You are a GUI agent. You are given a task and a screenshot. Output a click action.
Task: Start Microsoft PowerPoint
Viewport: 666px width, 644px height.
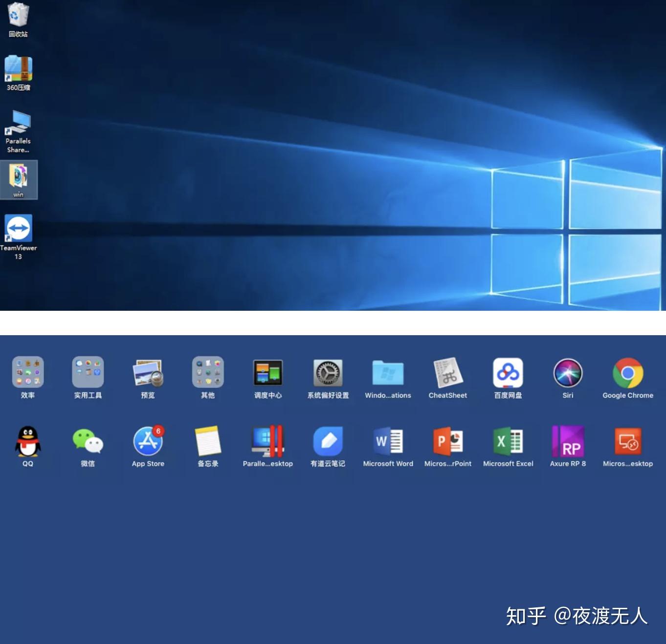(448, 442)
